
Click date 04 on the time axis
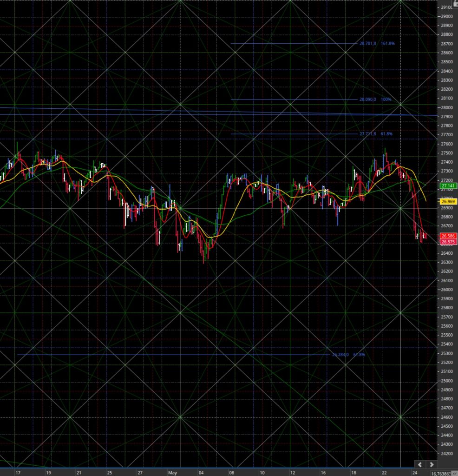click(201, 473)
